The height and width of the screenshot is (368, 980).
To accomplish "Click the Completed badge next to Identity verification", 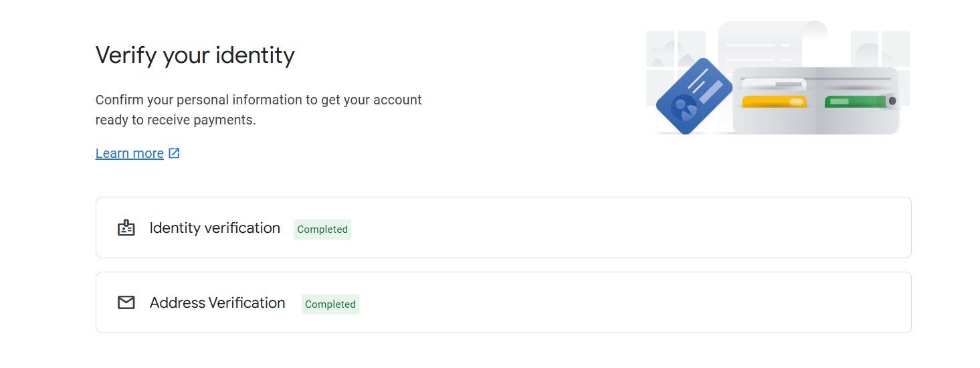I will 322,229.
